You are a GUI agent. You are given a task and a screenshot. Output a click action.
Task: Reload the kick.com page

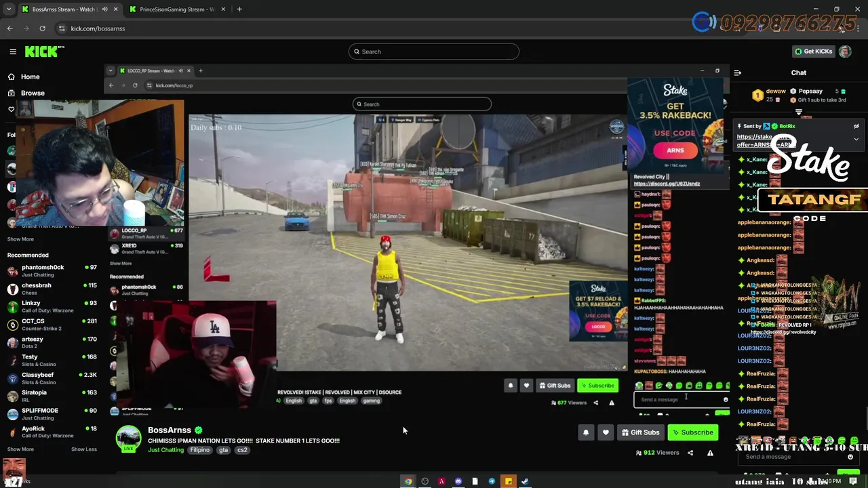(x=42, y=28)
